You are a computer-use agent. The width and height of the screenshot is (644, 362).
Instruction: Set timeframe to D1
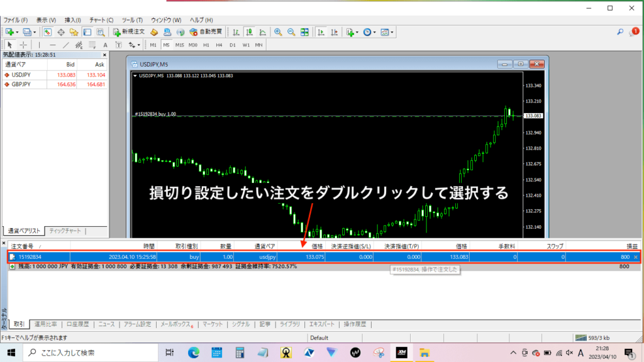233,45
